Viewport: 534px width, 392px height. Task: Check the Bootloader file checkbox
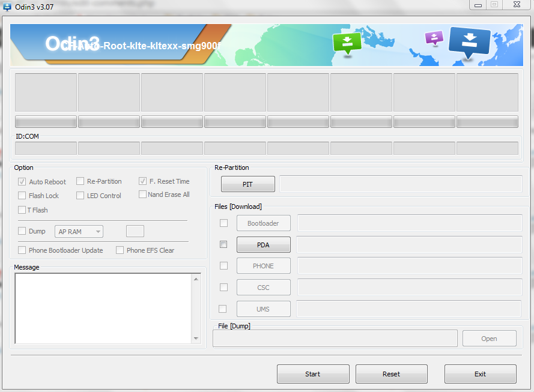(x=223, y=223)
